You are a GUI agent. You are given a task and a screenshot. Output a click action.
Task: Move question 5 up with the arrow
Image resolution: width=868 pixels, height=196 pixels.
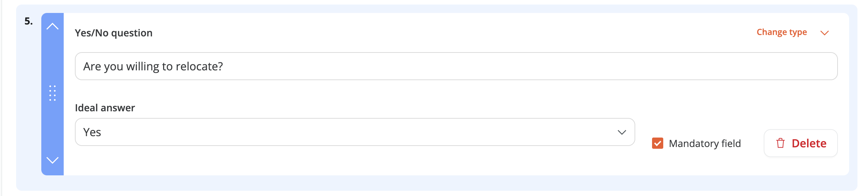click(x=52, y=26)
